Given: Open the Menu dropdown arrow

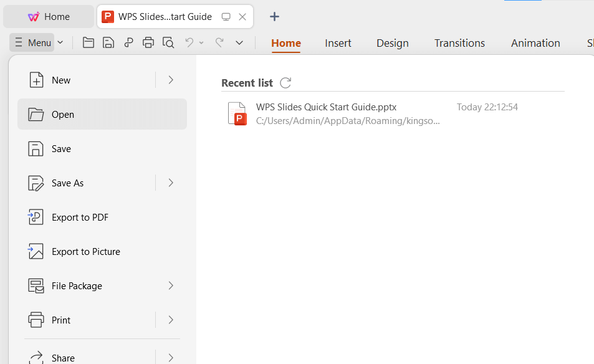Looking at the screenshot, I should coord(60,42).
